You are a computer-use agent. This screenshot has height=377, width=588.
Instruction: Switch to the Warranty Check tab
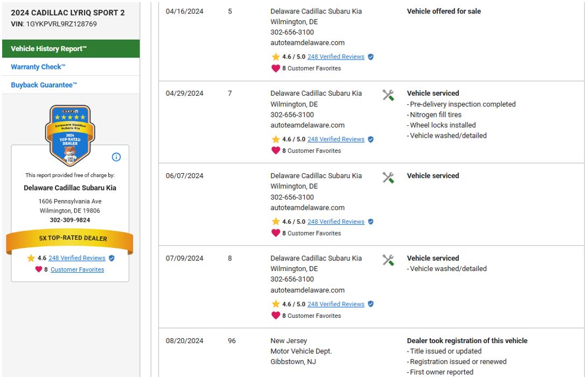(x=38, y=67)
